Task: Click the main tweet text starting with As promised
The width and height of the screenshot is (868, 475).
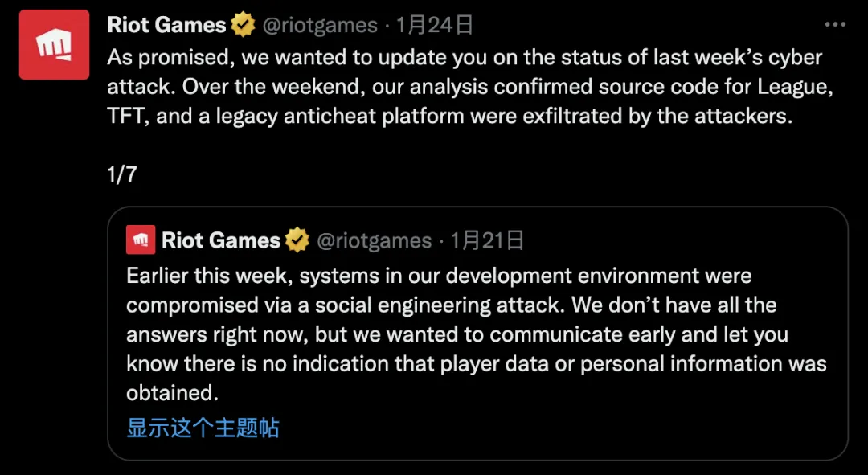Action: point(465,58)
